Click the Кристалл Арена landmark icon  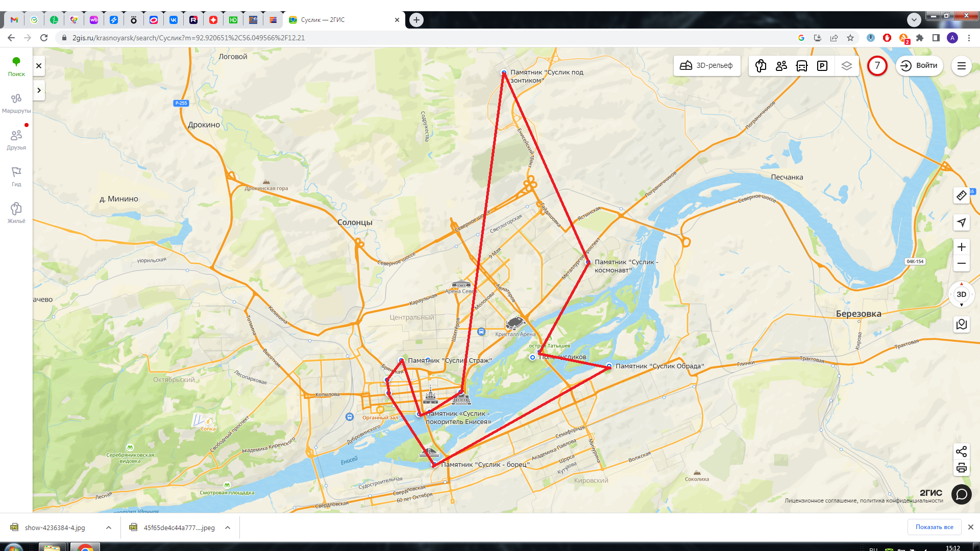[x=515, y=323]
